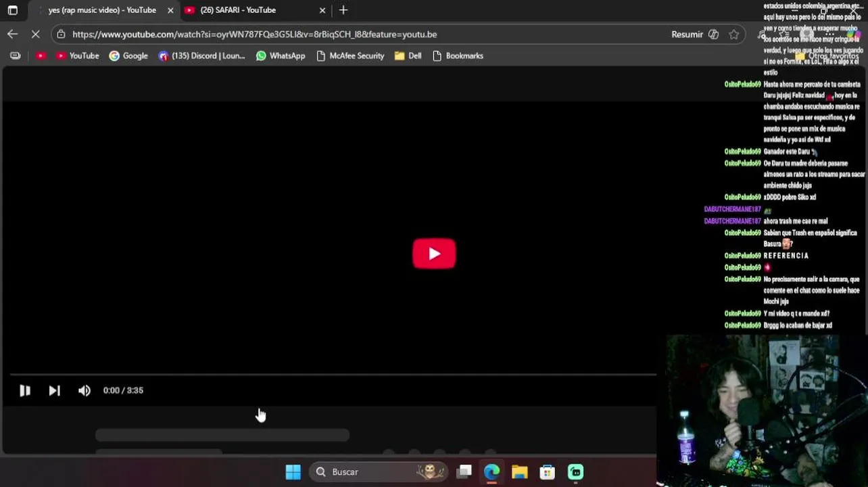Click chat message 'ahora trash me cae re mal'
This screenshot has height=487, width=868.
click(x=796, y=221)
